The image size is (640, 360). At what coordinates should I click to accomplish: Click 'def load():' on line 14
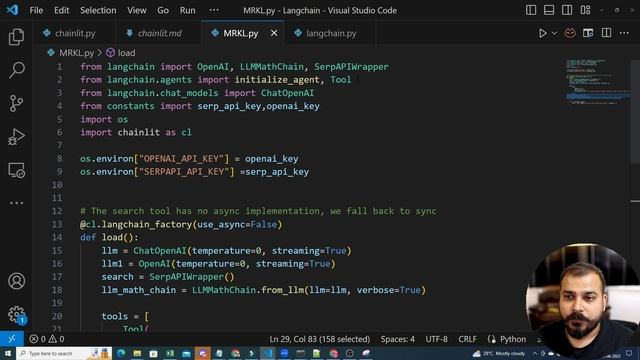(109, 237)
